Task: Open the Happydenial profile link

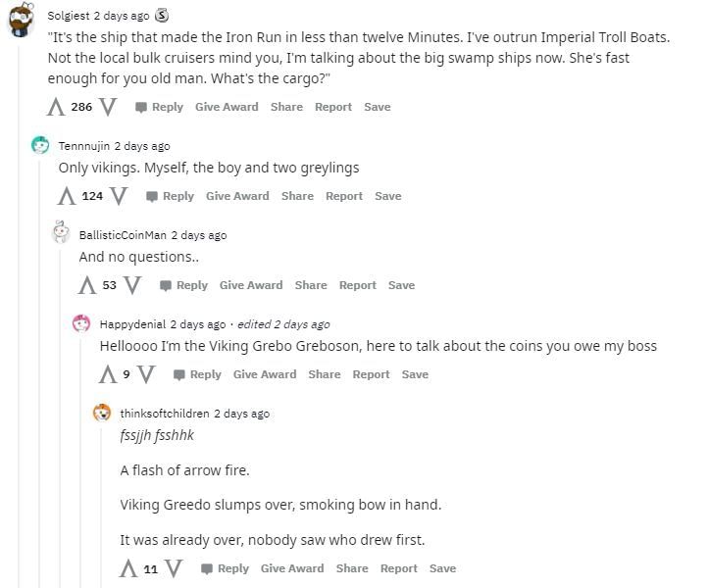Action: pyautogui.click(x=132, y=324)
